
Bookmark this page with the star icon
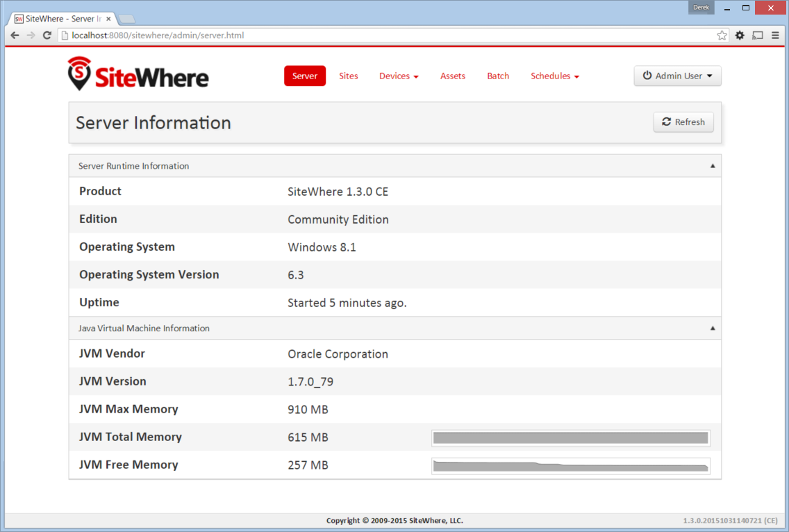point(722,35)
